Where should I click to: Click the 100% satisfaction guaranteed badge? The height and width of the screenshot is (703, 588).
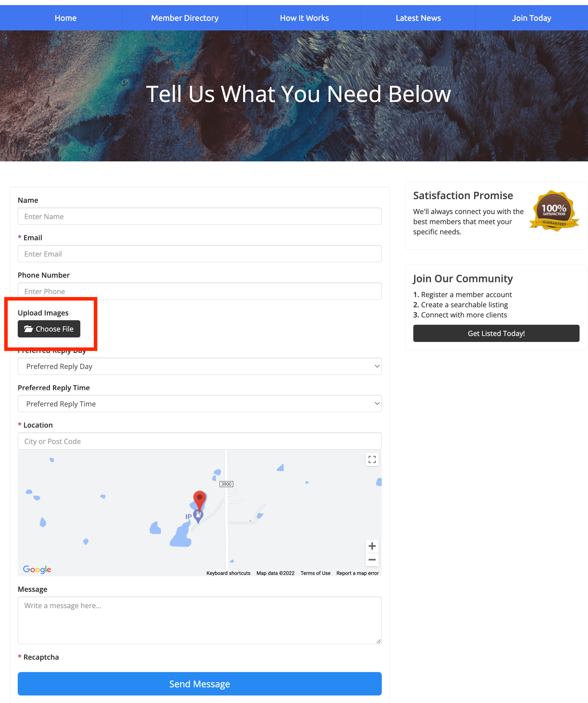554,211
